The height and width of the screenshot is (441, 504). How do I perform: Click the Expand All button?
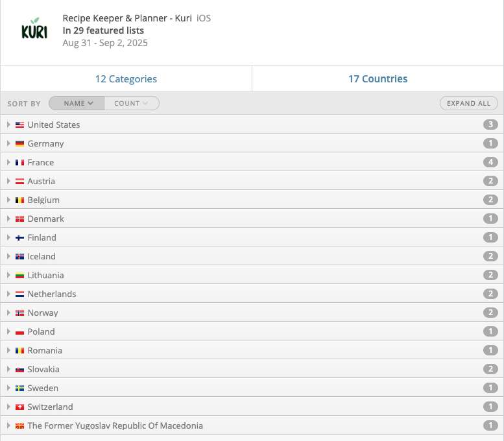(x=468, y=103)
